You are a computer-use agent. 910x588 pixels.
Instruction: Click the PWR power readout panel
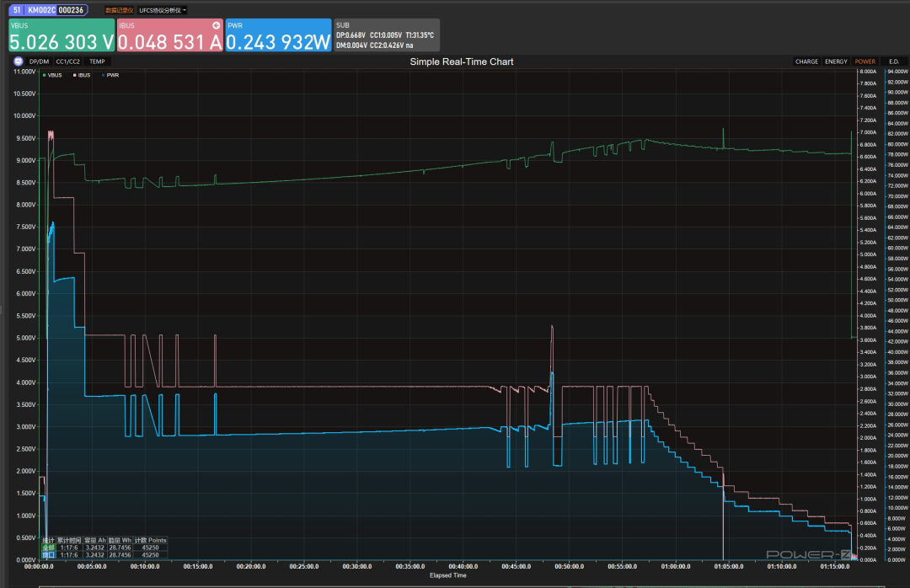(x=279, y=35)
